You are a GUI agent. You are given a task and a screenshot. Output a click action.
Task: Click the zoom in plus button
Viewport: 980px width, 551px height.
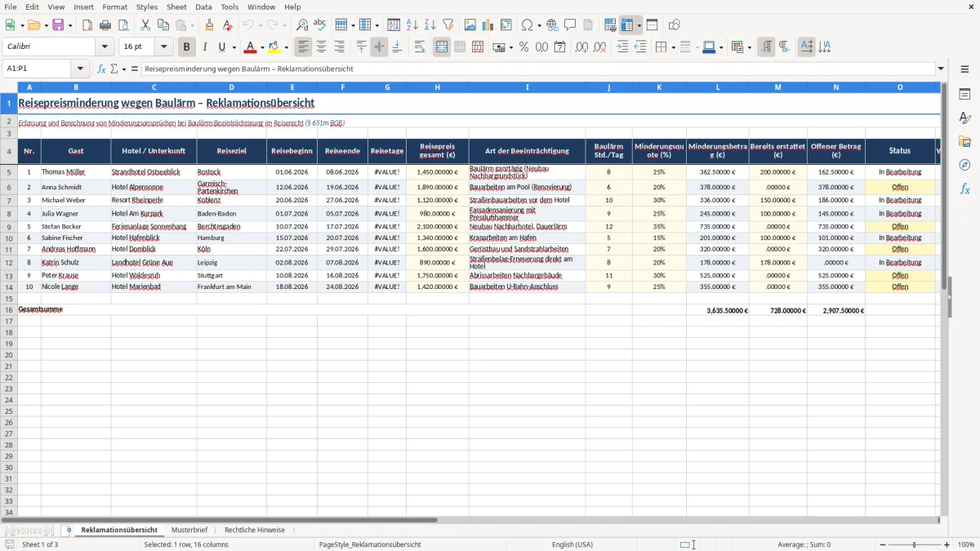tap(947, 544)
